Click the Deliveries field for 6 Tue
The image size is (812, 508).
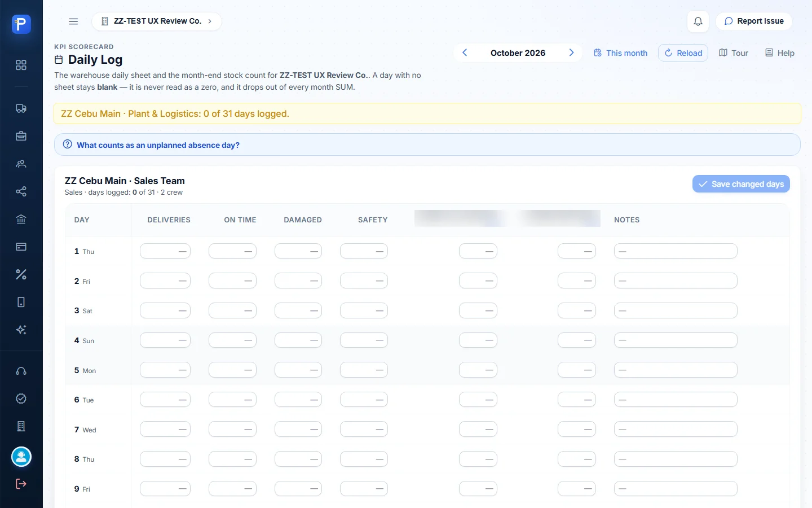(165, 400)
